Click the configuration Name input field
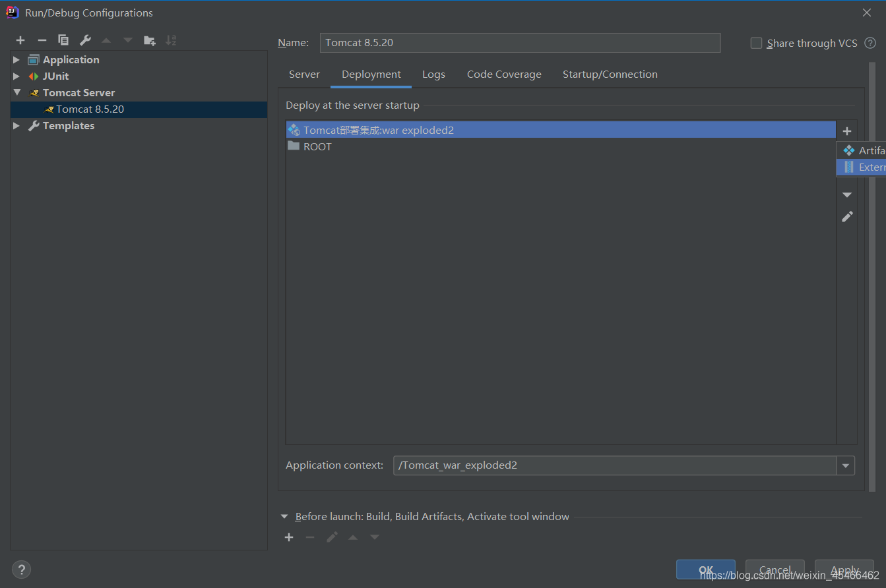 click(x=520, y=43)
